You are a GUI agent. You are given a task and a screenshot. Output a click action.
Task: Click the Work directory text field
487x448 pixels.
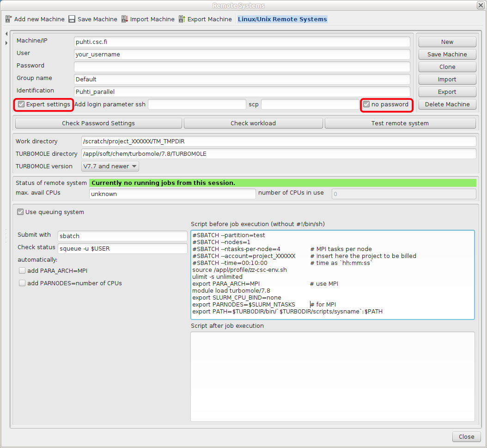click(x=278, y=141)
